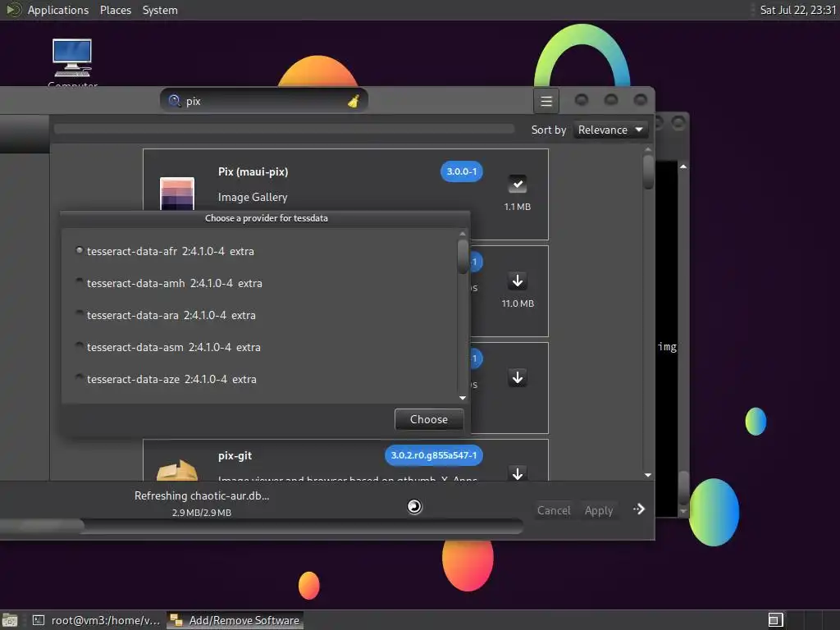Click the Choose button
The image size is (840, 630).
tap(429, 419)
